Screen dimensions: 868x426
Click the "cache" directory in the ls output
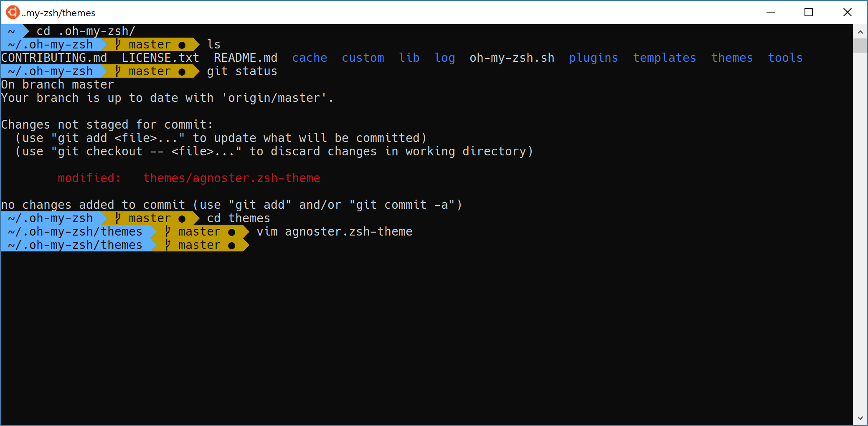click(310, 58)
